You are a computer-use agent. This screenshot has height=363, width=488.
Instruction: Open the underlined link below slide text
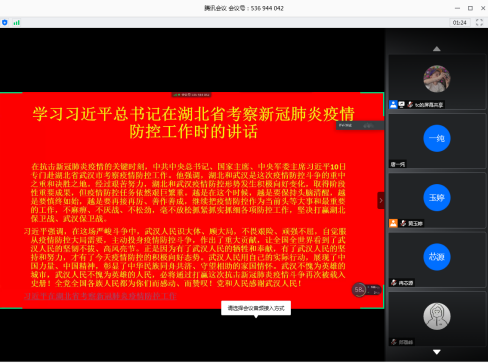pos(100,296)
